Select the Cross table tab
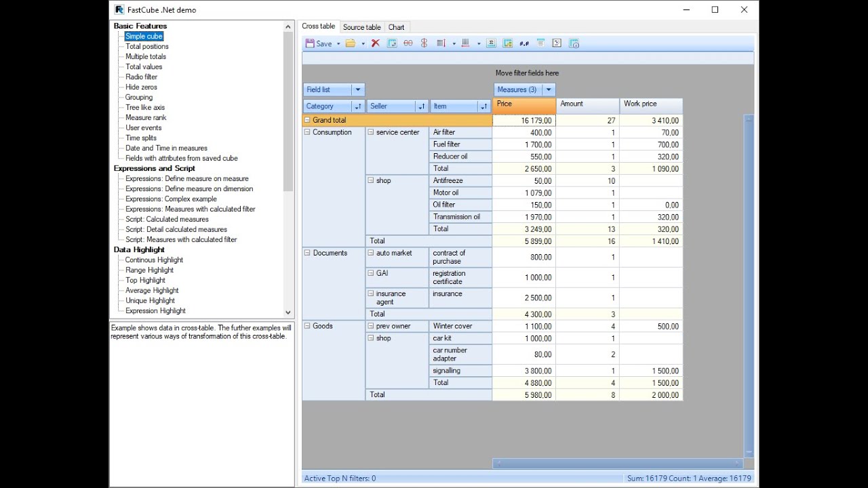The image size is (868, 488). pos(319,26)
